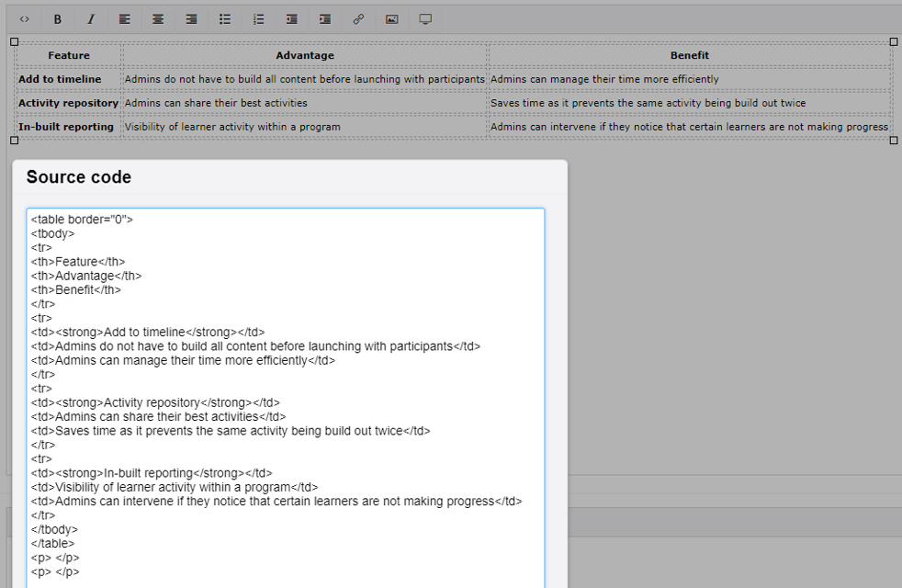Insert an image into the editor
Viewport: 902px width, 588px height.
coord(391,18)
